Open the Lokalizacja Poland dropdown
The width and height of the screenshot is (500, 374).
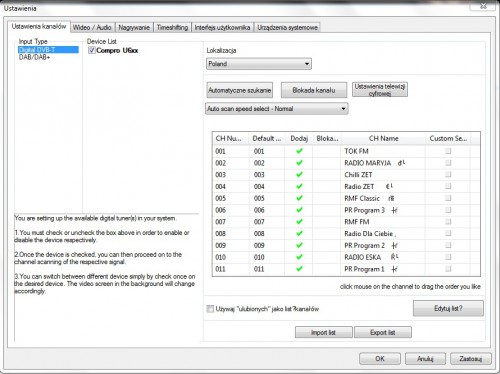(x=259, y=64)
